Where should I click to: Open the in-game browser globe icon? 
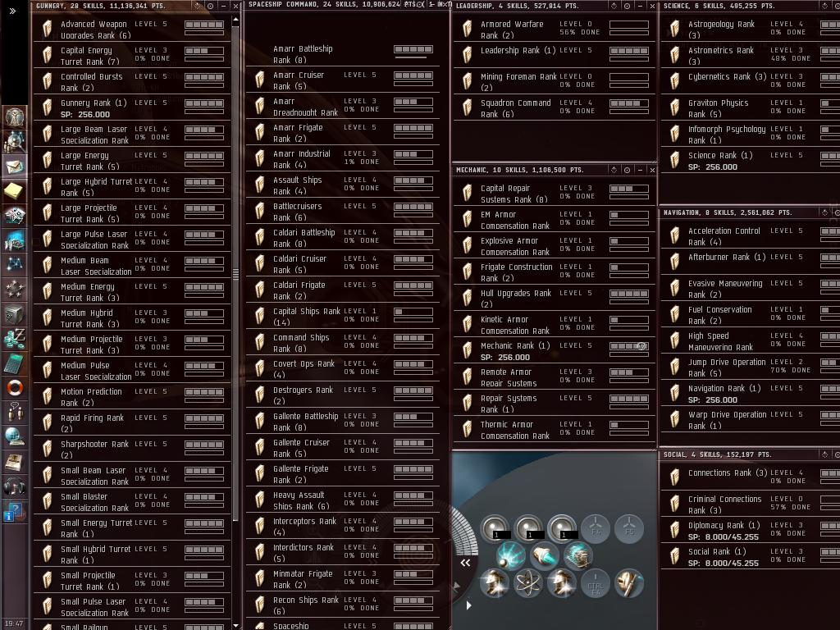pos(15,437)
